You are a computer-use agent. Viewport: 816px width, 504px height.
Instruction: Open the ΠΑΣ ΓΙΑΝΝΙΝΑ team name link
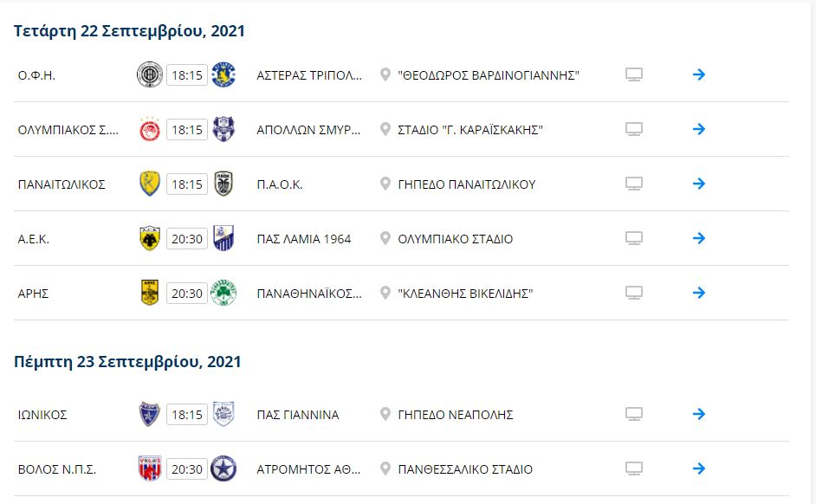[x=298, y=415]
